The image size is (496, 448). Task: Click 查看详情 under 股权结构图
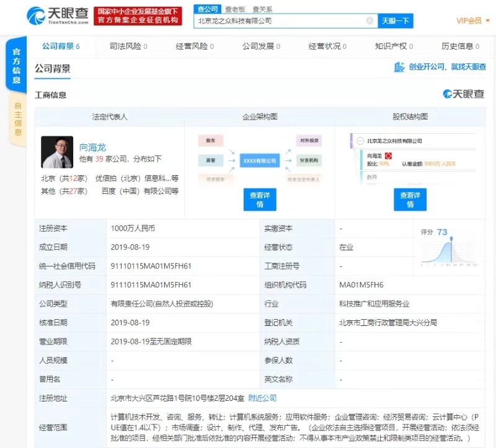[x=410, y=200]
